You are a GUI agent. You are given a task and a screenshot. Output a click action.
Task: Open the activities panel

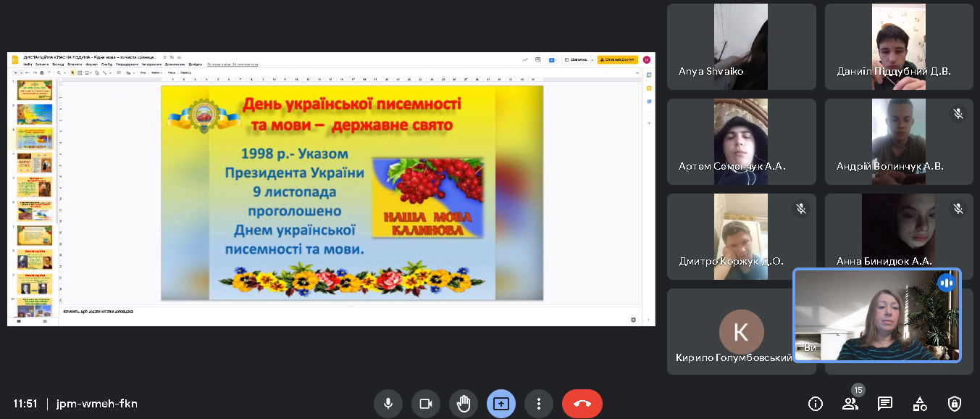tap(919, 404)
